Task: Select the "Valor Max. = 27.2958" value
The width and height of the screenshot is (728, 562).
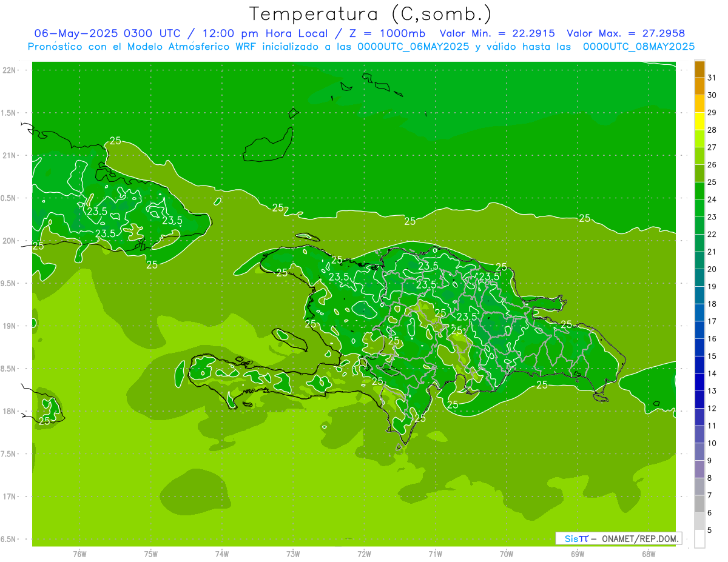Action: coord(625,33)
